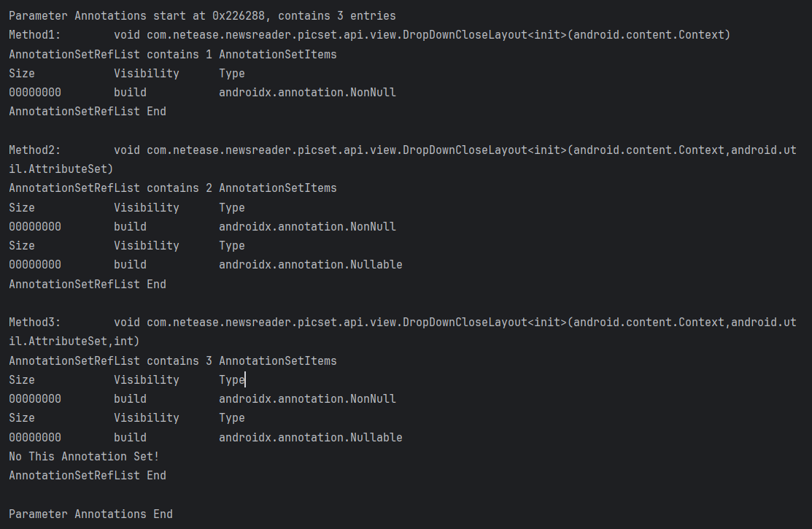Click the line "AnnotationSetRefList contains 3 AnnotationSetItems"
Viewport: 812px width, 529px height.
[173, 360]
